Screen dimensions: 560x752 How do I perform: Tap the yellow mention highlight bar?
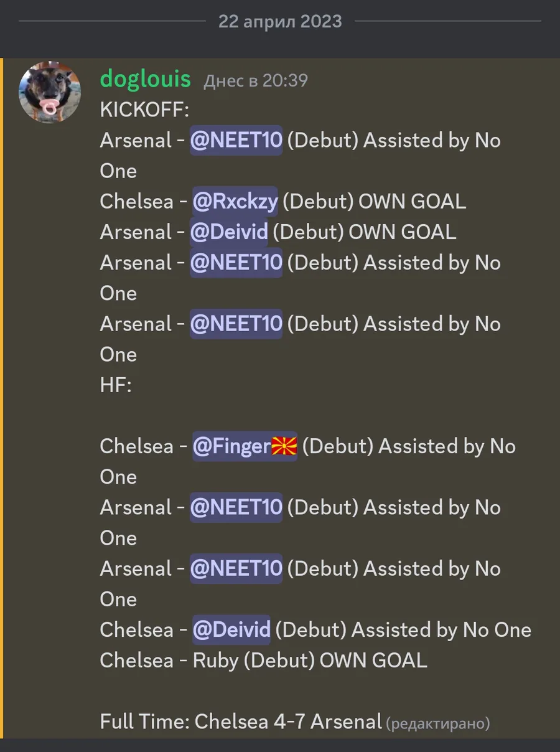pos(2,398)
